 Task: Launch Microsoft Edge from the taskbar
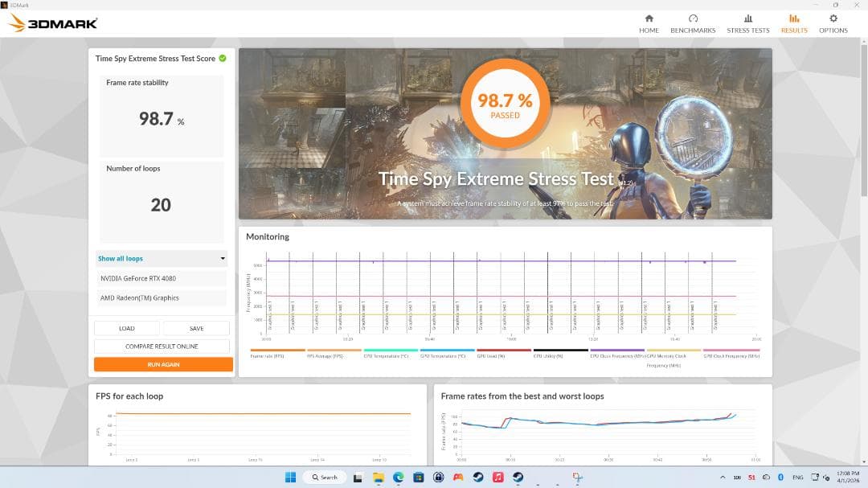point(398,477)
